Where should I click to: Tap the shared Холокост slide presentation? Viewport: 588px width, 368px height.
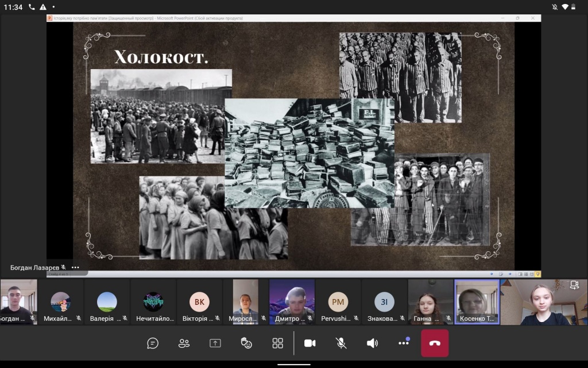pos(293,144)
